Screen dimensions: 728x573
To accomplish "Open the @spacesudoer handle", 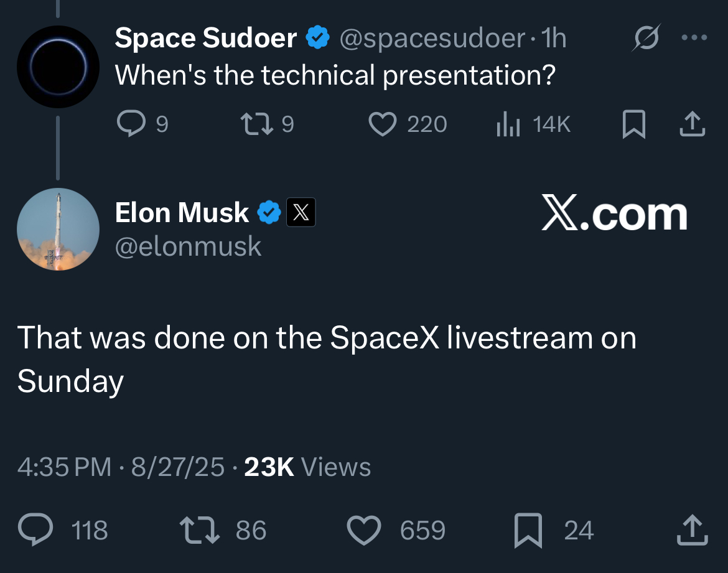I will (x=432, y=38).
